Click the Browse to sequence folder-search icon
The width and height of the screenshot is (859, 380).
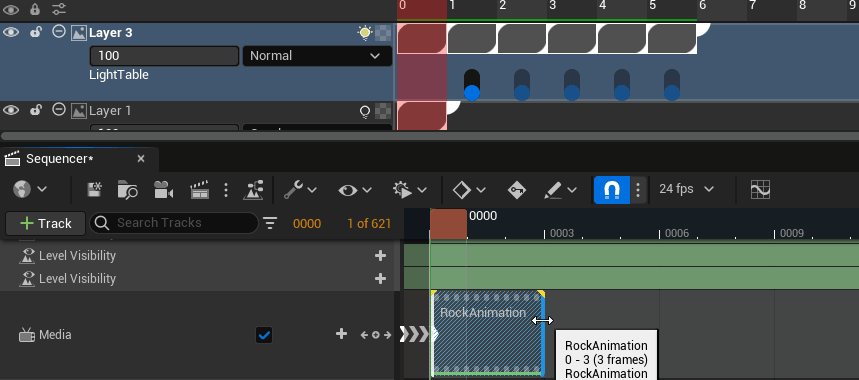(128, 190)
